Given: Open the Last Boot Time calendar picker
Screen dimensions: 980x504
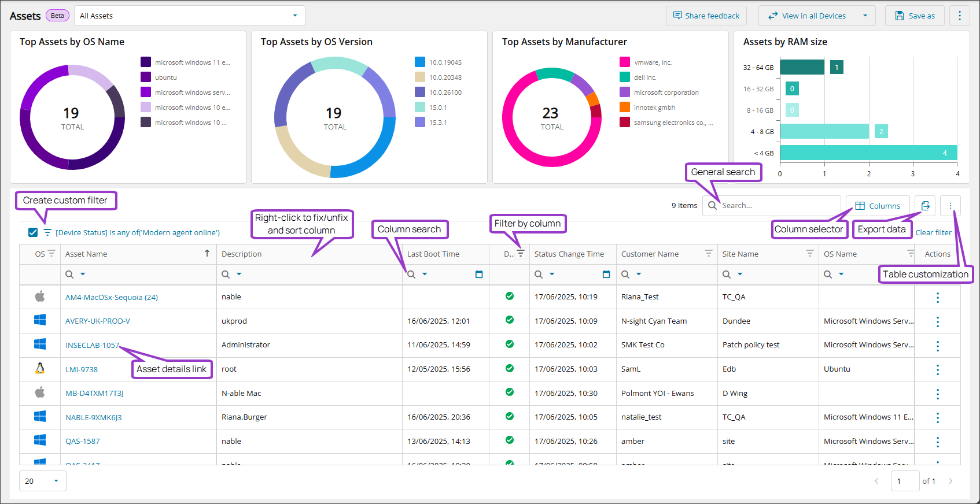Looking at the screenshot, I should coord(479,275).
